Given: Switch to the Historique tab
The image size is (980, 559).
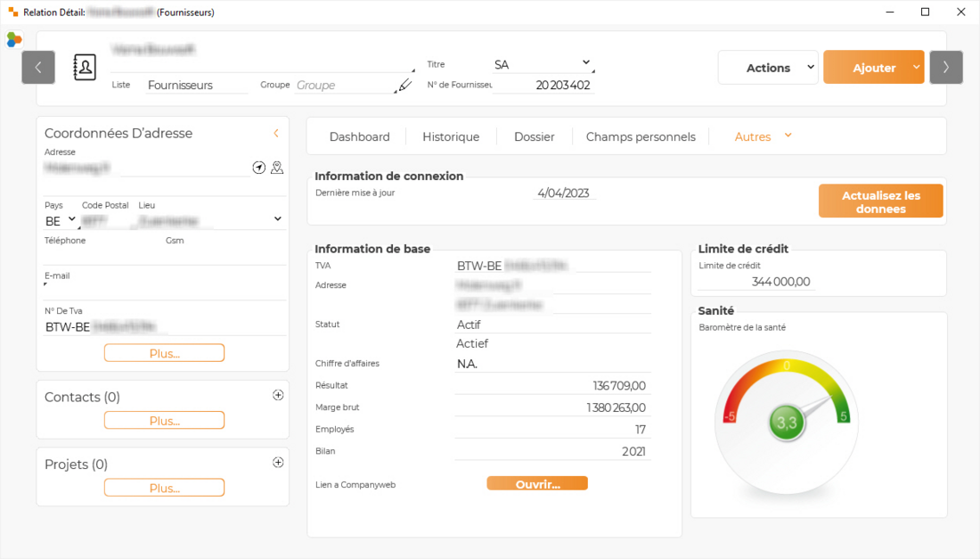Looking at the screenshot, I should pos(451,137).
